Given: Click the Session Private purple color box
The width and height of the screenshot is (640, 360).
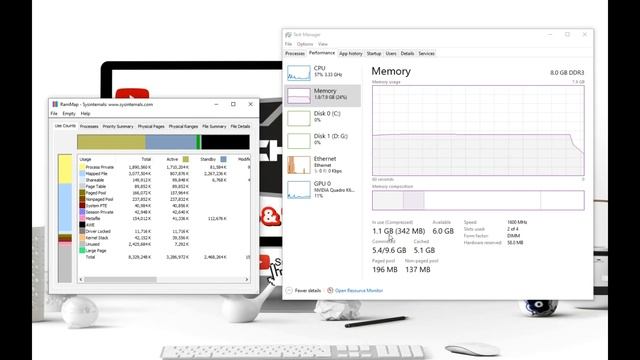Looking at the screenshot, I should click(82, 212).
